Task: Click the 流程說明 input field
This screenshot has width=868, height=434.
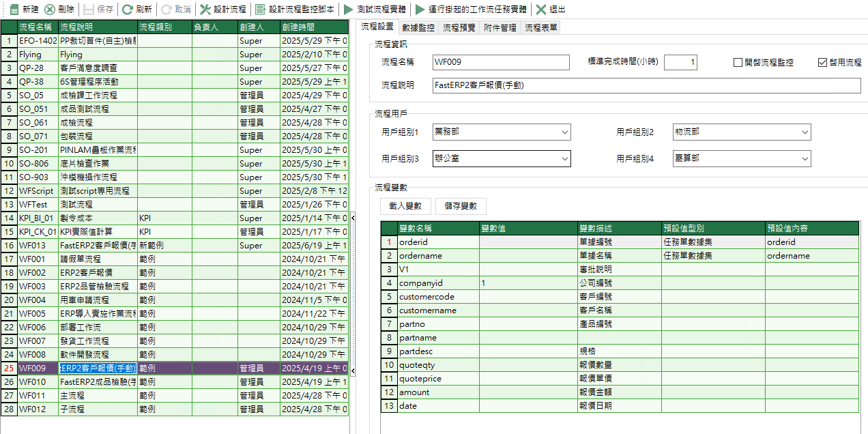Action: 647,85
